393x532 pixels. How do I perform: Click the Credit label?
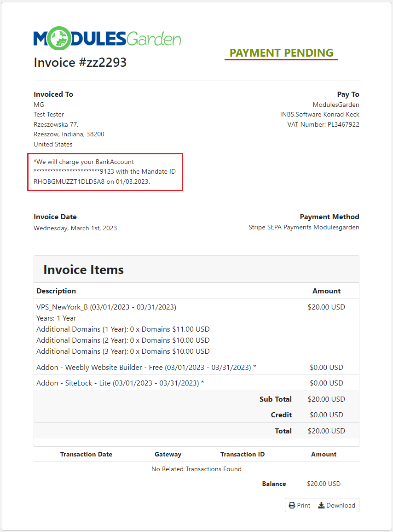click(281, 415)
